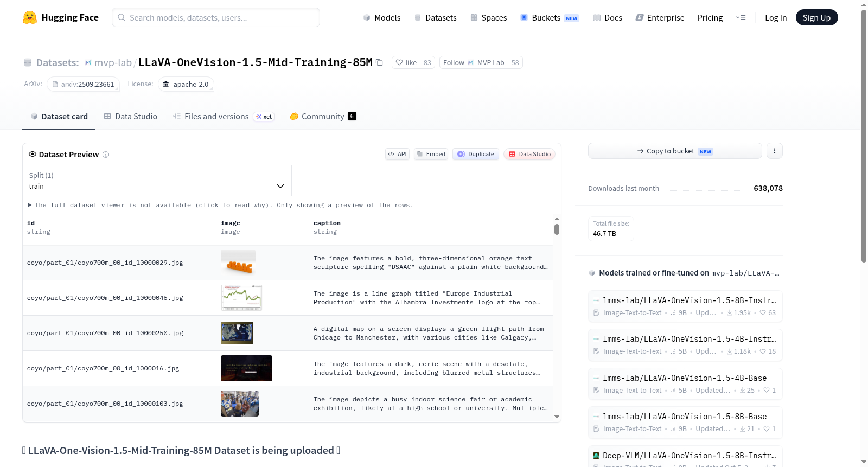
Task: Click the Hugging Face logo icon
Action: pos(30,17)
